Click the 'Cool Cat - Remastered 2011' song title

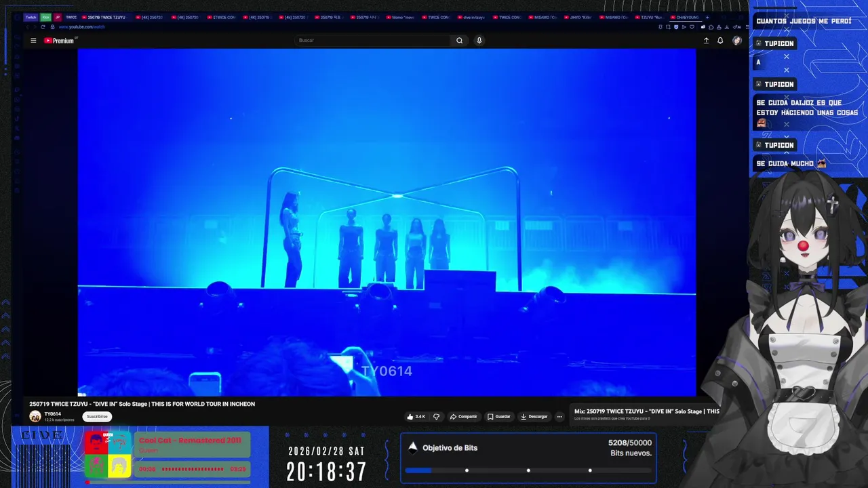point(190,441)
